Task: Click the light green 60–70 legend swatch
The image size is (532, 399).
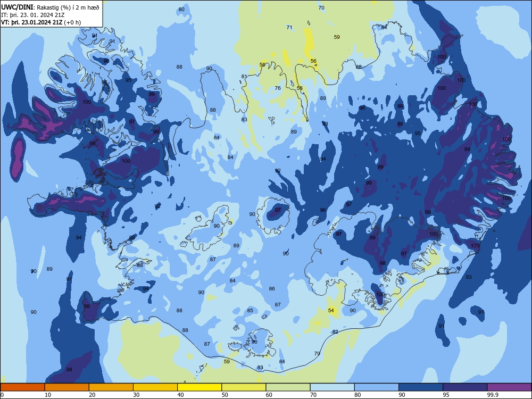Action: click(x=288, y=387)
